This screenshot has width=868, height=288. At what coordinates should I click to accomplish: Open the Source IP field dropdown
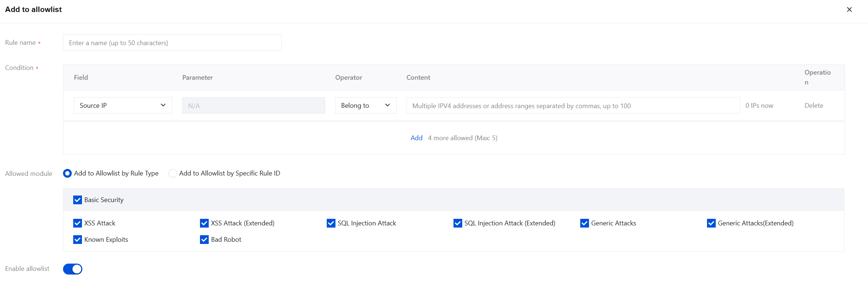point(123,105)
